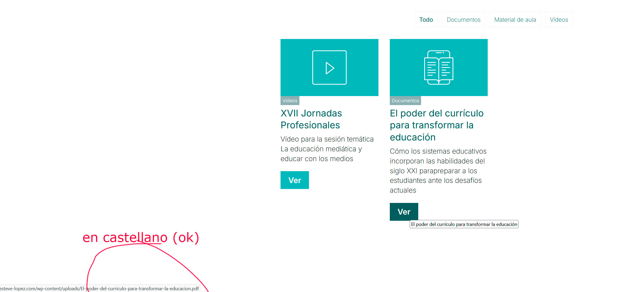Click the video session description text
644x292 pixels.
pyautogui.click(x=327, y=149)
